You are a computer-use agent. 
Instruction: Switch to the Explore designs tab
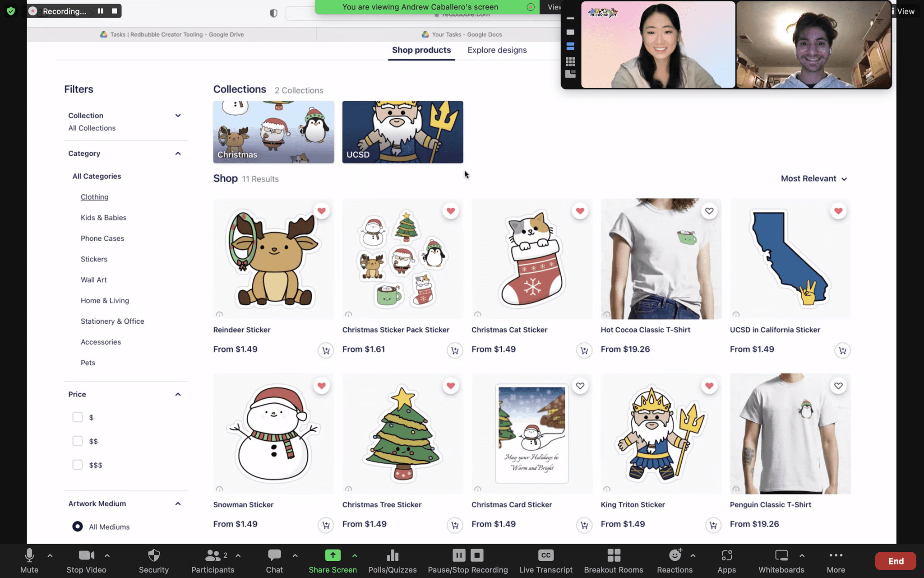497,50
